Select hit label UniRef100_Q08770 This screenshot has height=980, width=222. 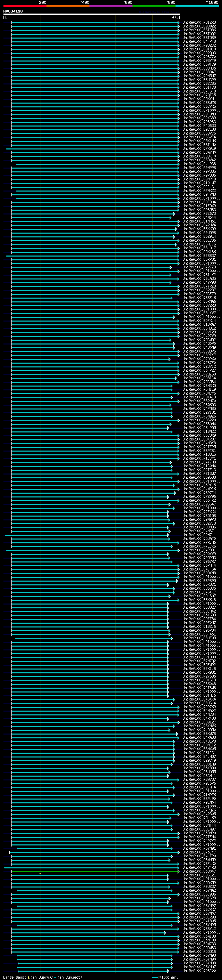[199, 57]
